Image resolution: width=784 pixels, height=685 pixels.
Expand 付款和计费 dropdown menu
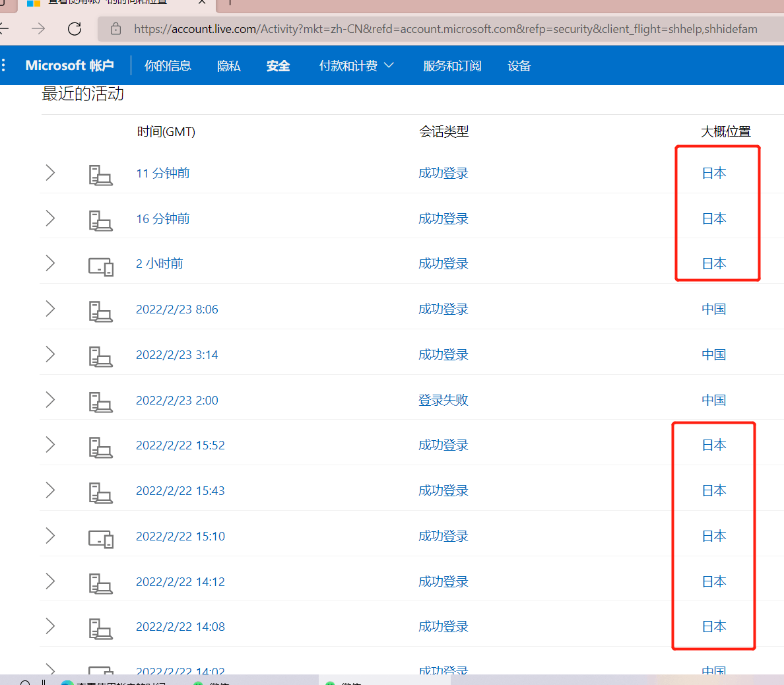click(356, 65)
